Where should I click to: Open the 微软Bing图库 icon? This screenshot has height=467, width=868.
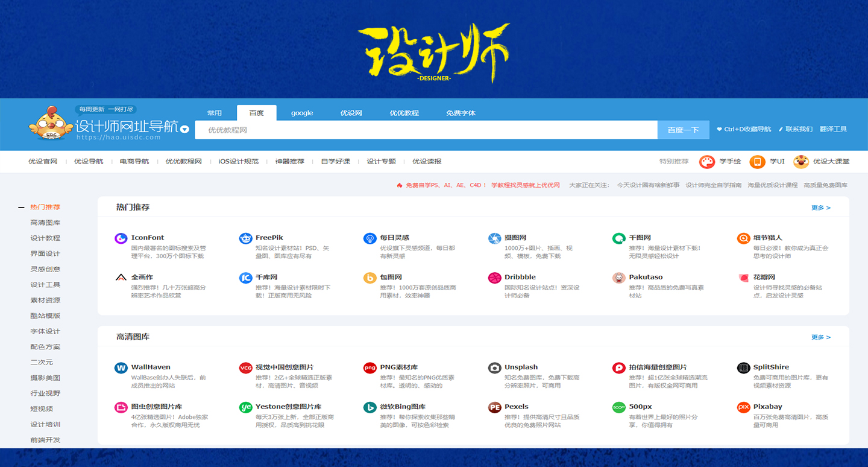click(370, 408)
